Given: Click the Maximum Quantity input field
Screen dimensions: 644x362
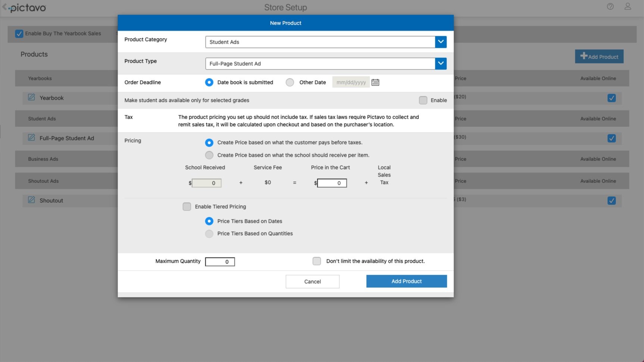Looking at the screenshot, I should coord(220,262).
